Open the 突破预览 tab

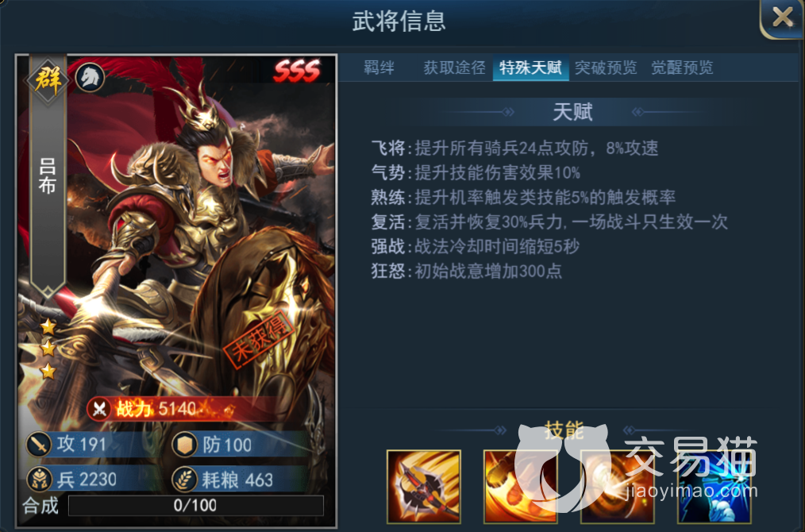click(x=606, y=67)
